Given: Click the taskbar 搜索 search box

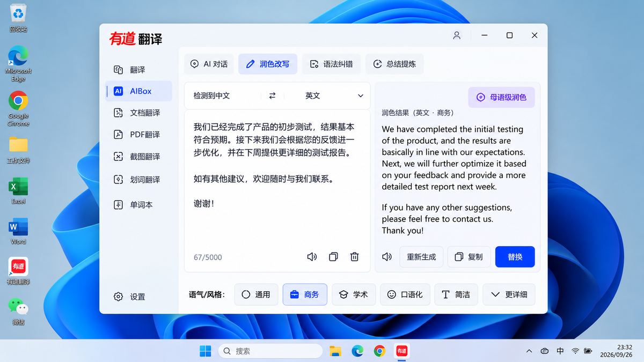Looking at the screenshot, I should click(270, 351).
